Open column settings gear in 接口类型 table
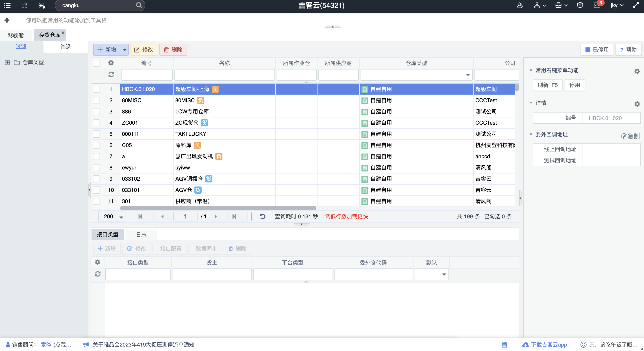The width and height of the screenshot is (644, 351). coord(98,262)
